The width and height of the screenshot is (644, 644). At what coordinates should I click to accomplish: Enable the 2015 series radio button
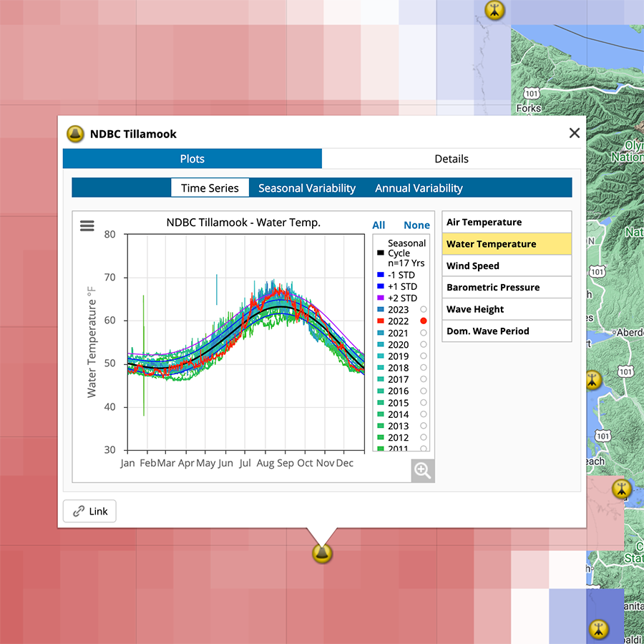tap(424, 403)
